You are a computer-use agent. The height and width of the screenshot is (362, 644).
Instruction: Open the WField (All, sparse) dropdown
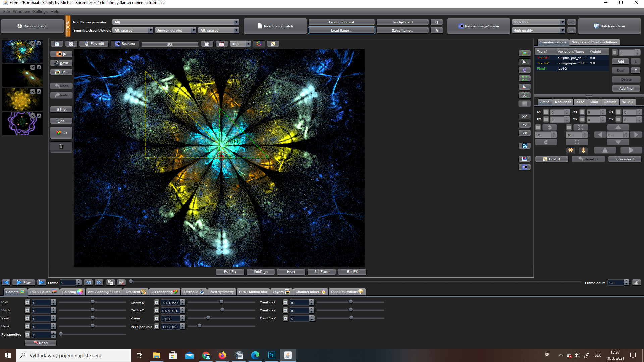(219, 31)
